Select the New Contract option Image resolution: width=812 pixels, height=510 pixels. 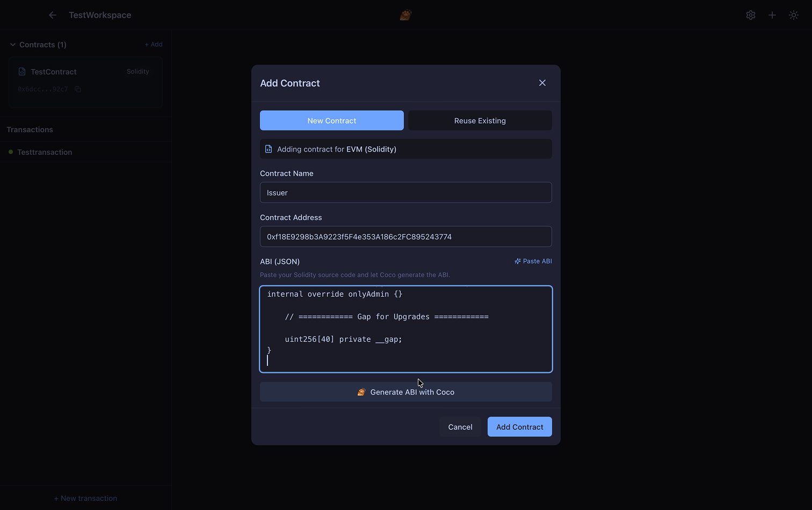point(331,120)
